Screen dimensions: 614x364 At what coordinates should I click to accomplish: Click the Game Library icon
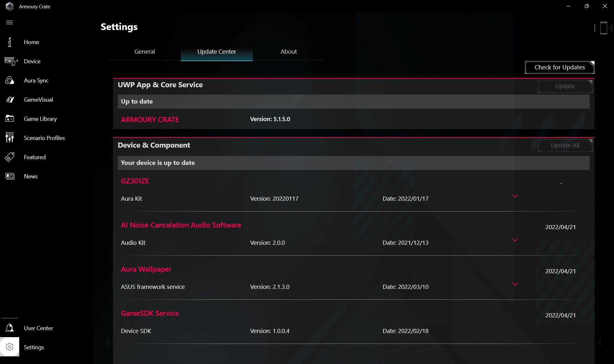(10, 119)
